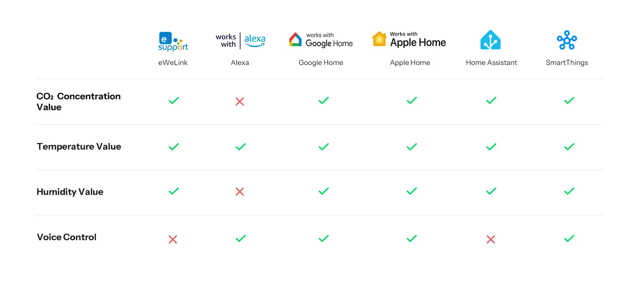
Task: Select the Temperature Value row label
Action: 79,147
